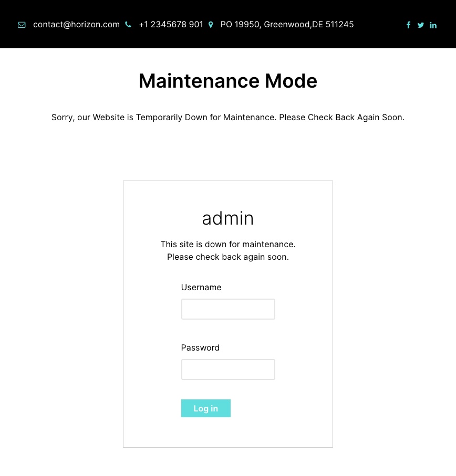The height and width of the screenshot is (476, 456).
Task: Click empty area of the black top bar
Action: 378,25
